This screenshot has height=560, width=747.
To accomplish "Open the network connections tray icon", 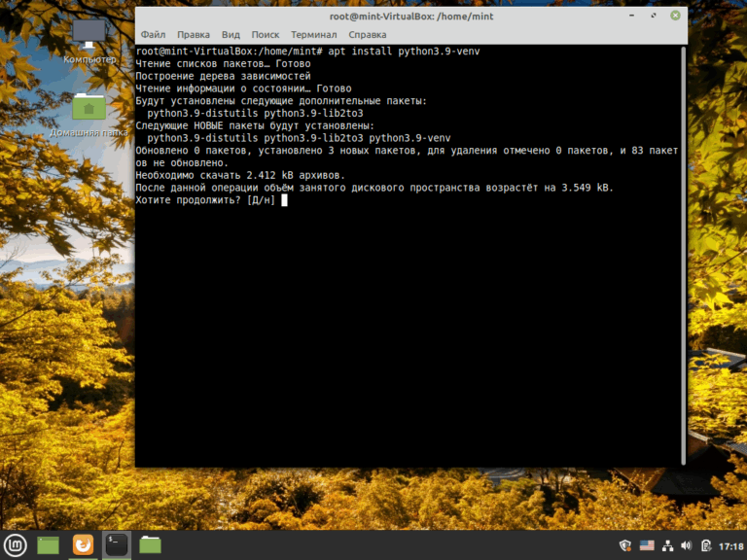I will (668, 545).
